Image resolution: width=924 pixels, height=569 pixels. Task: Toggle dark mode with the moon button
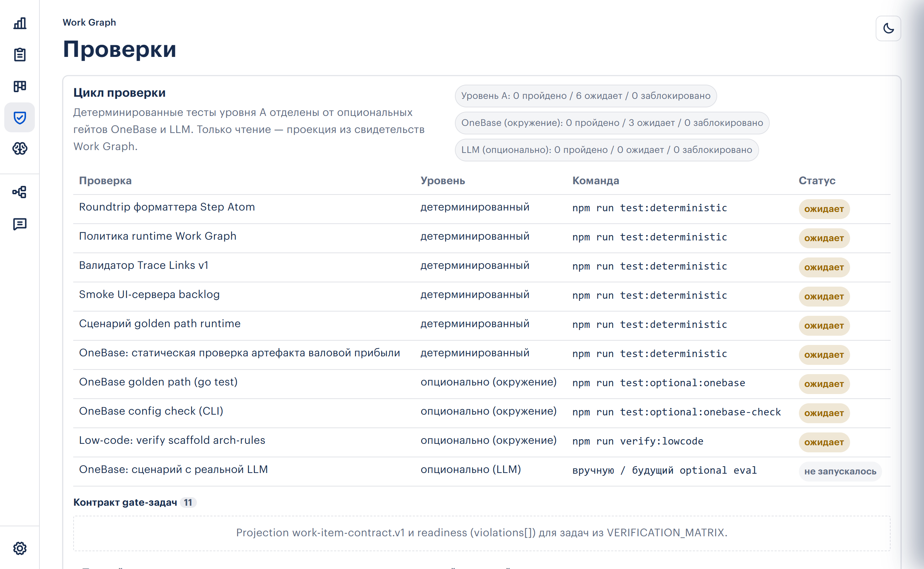(888, 28)
